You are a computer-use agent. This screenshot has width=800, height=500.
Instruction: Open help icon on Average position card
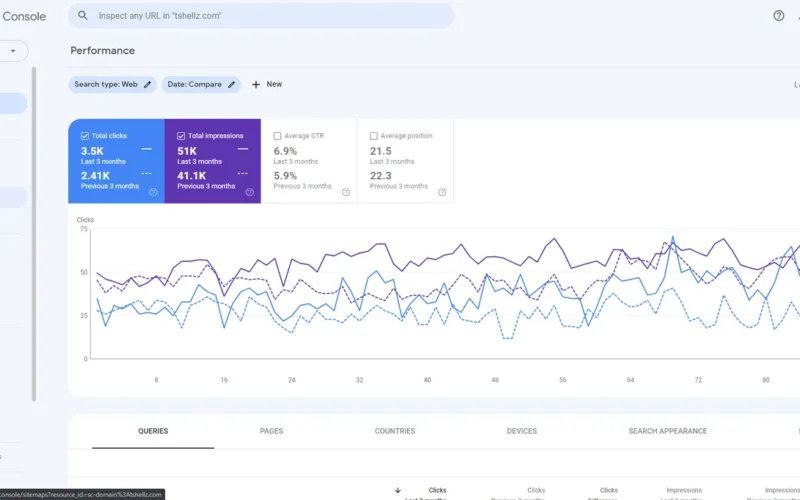[442, 192]
